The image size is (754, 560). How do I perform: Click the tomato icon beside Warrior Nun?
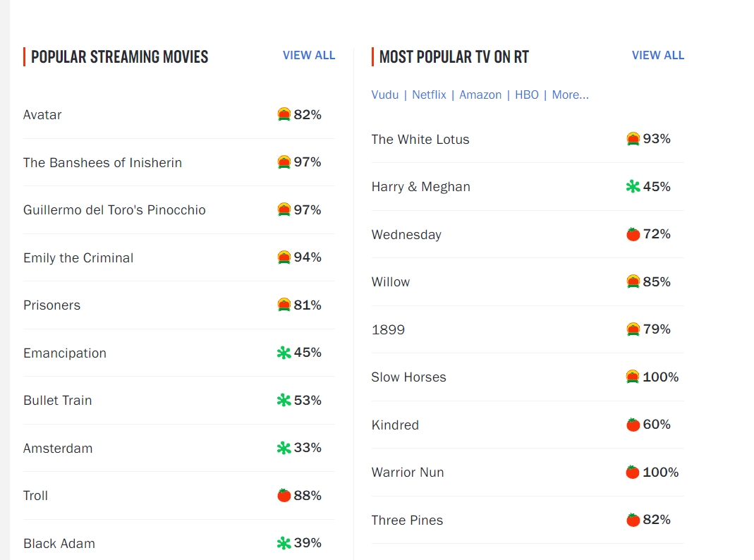pyautogui.click(x=633, y=473)
